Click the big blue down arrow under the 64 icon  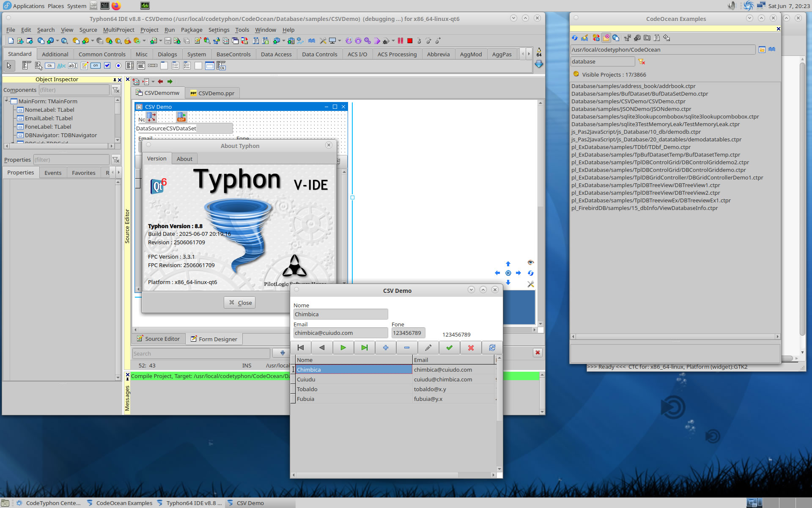pos(539,64)
